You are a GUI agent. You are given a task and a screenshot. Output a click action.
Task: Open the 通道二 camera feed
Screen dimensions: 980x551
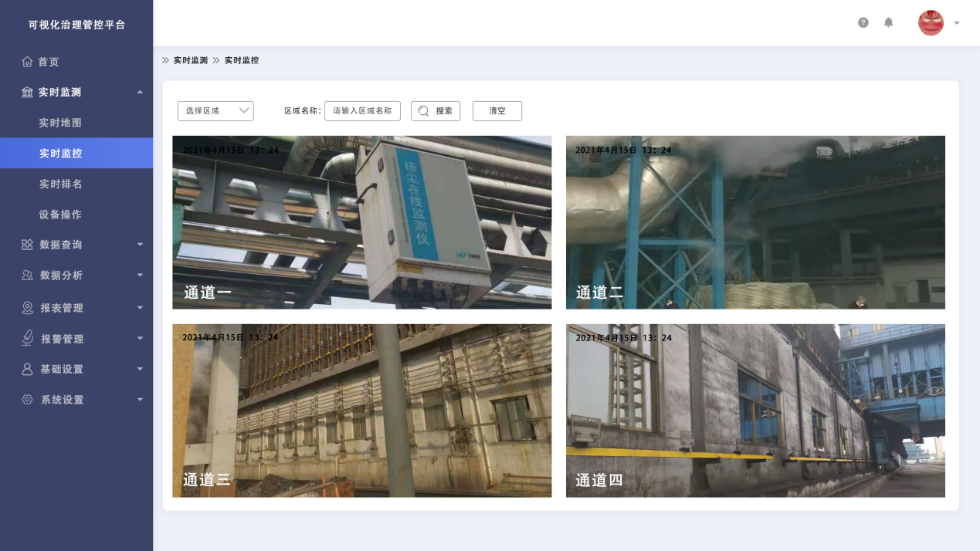pyautogui.click(x=755, y=222)
